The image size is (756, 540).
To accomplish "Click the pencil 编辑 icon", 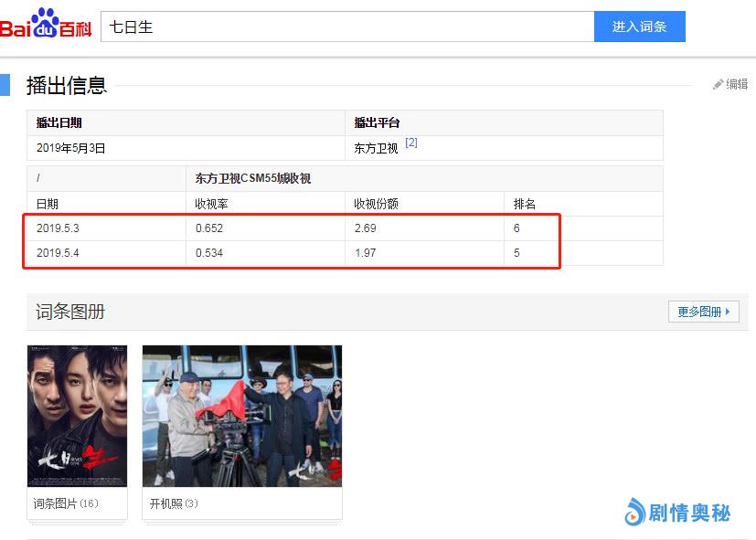I will point(719,84).
